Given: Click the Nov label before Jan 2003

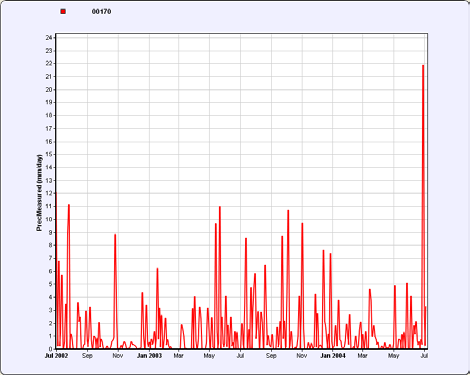Looking at the screenshot, I should (x=118, y=356).
